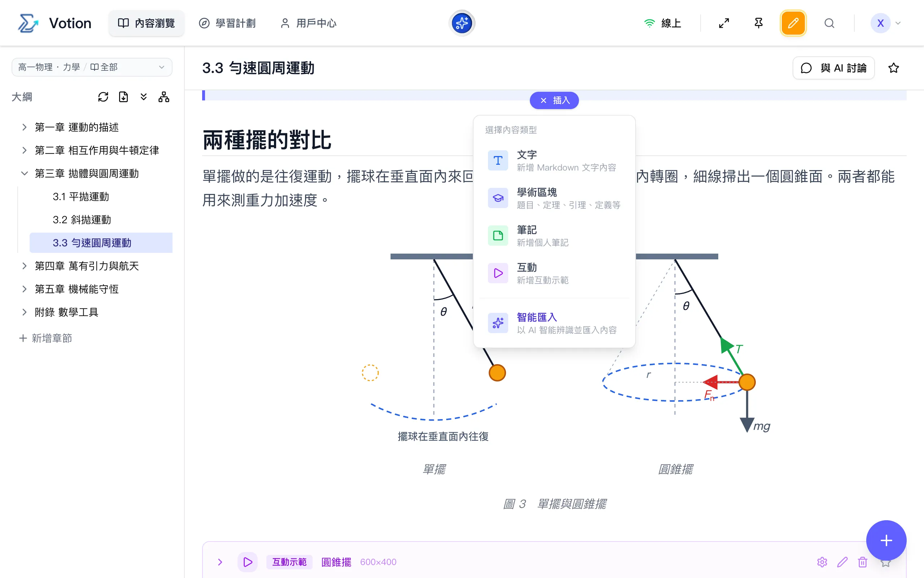
Task: Open settings gear of 圓錐擺 block
Action: [822, 562]
